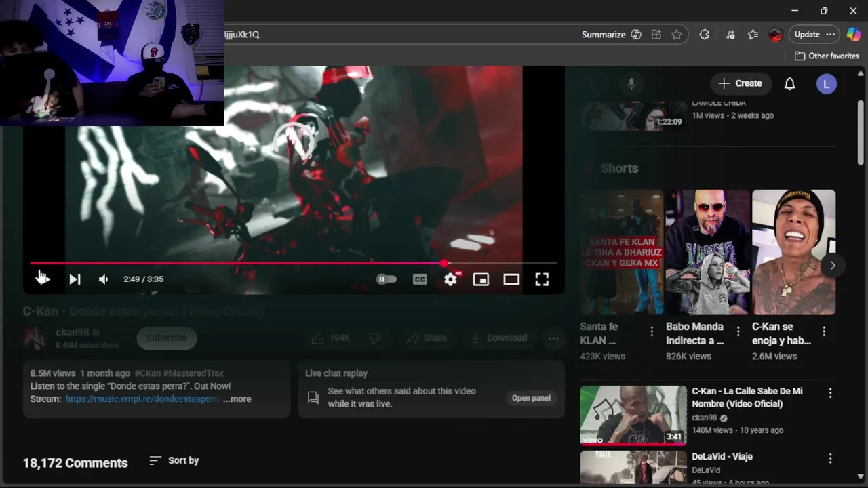The image size is (868, 488).
Task: Open the favorites list icon in toolbar
Action: click(x=753, y=35)
